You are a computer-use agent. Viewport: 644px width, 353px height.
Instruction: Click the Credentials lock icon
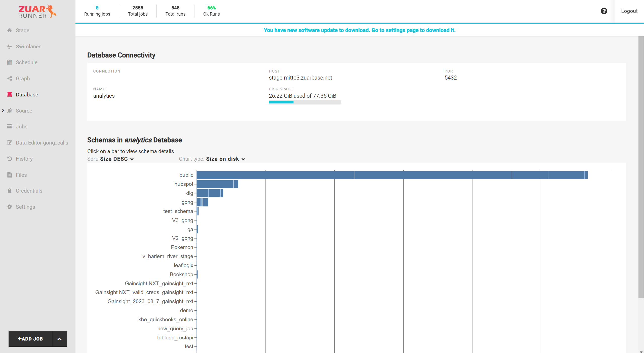click(x=10, y=191)
